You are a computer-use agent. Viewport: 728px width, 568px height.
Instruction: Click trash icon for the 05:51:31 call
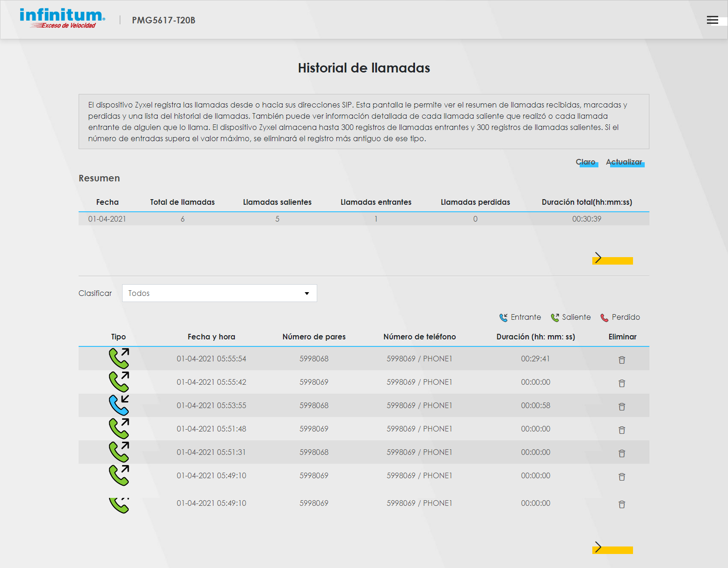click(622, 453)
